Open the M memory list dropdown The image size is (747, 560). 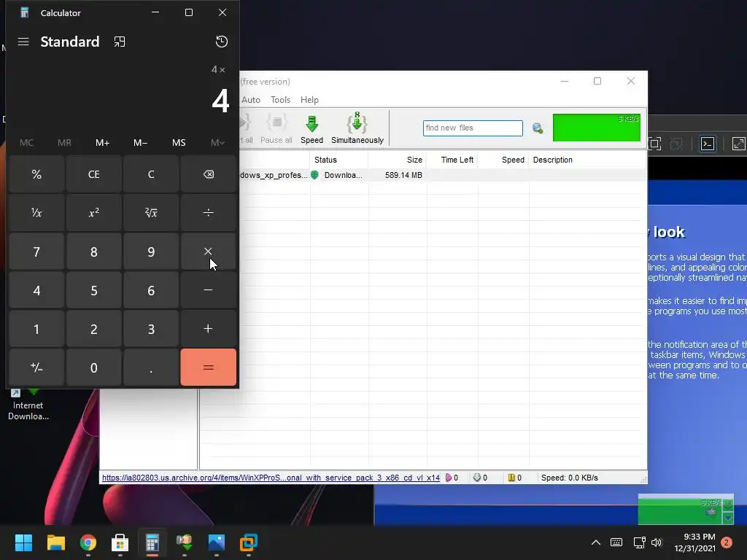tap(217, 142)
